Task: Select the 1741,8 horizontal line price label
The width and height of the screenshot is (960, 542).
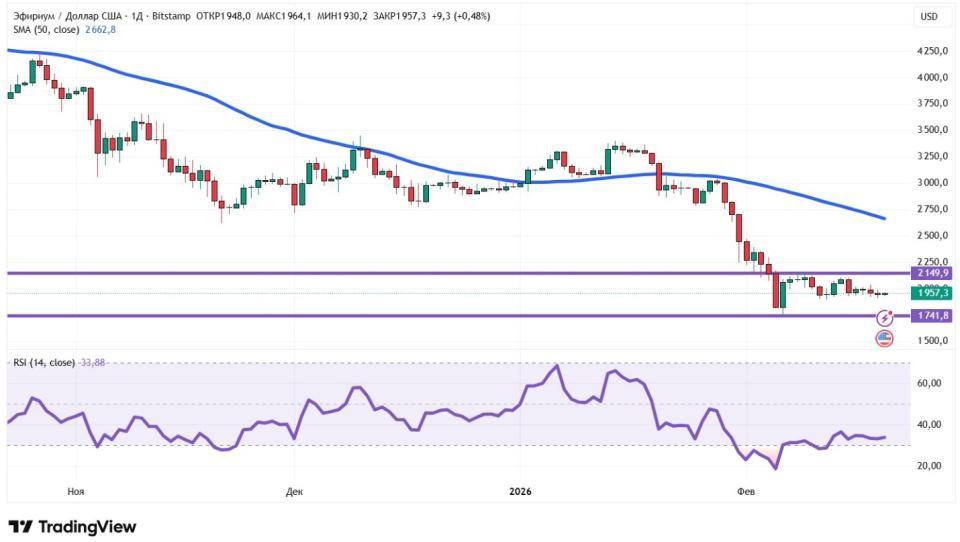Action: click(931, 315)
